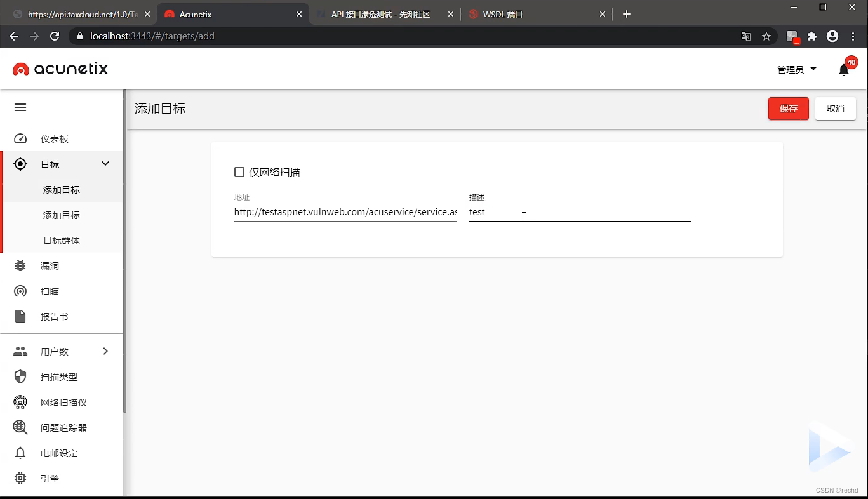
Task: Open 电邮设定 menu item
Action: pos(62,453)
